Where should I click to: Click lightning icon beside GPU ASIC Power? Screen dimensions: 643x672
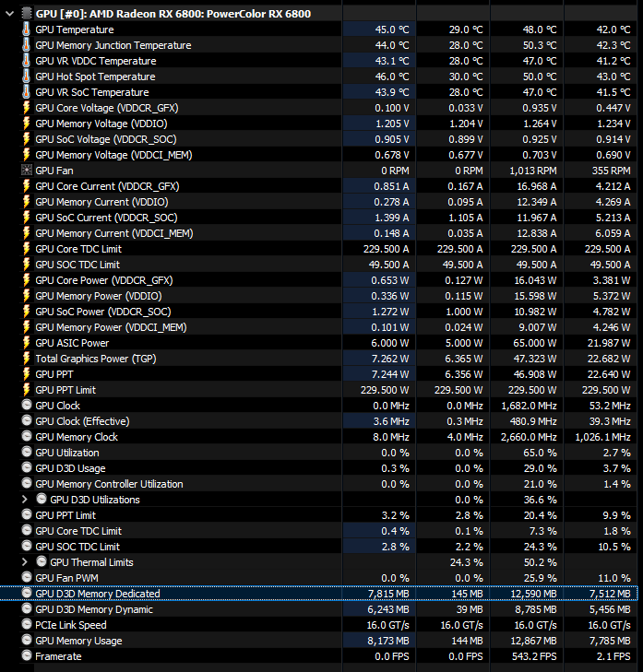27,343
